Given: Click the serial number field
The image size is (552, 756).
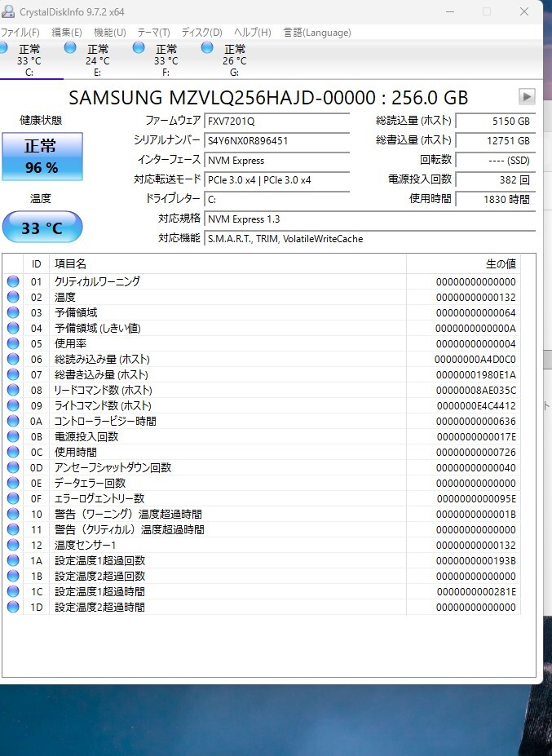Looking at the screenshot, I should [276, 140].
